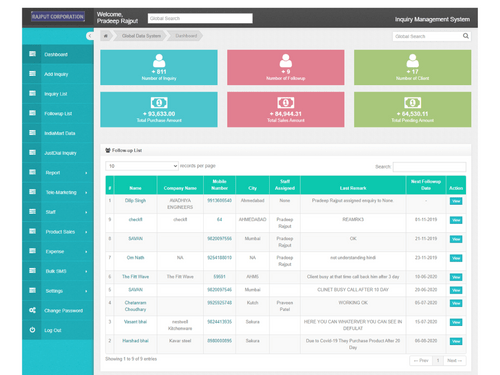Open Add Inquiry menu item

pos(58,74)
